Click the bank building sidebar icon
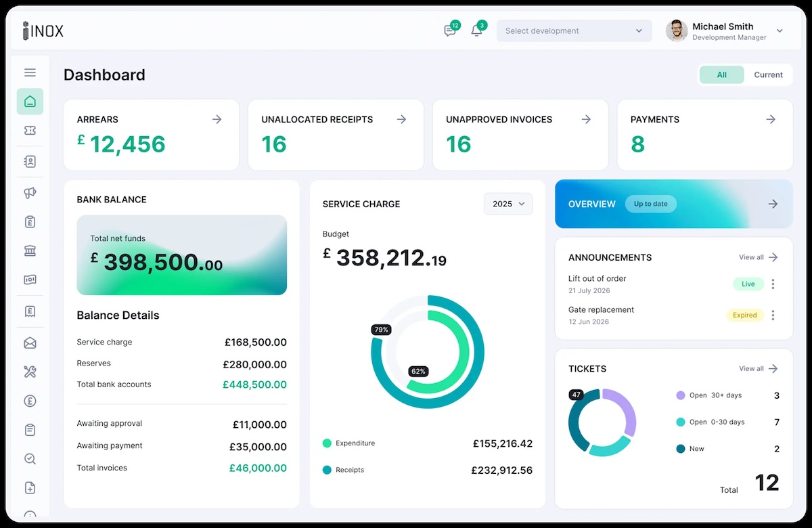Image resolution: width=812 pixels, height=528 pixels. coord(30,251)
